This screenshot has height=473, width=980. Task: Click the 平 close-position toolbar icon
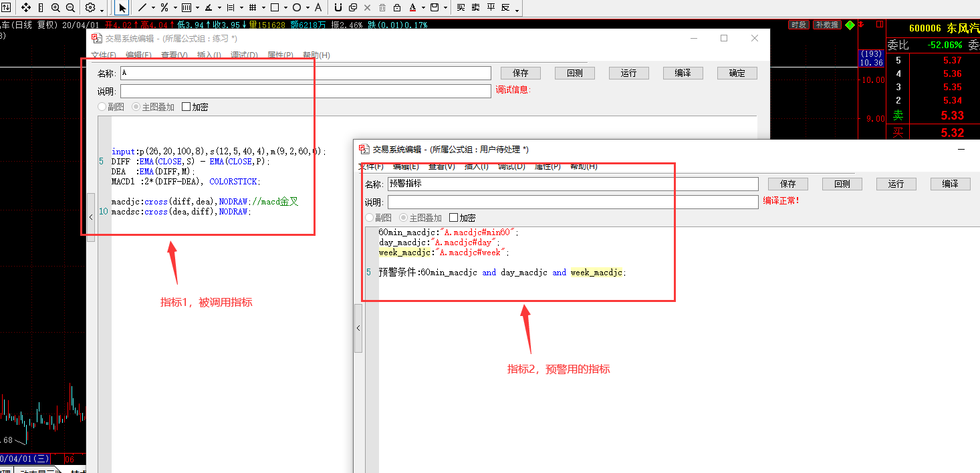pyautogui.click(x=491, y=8)
